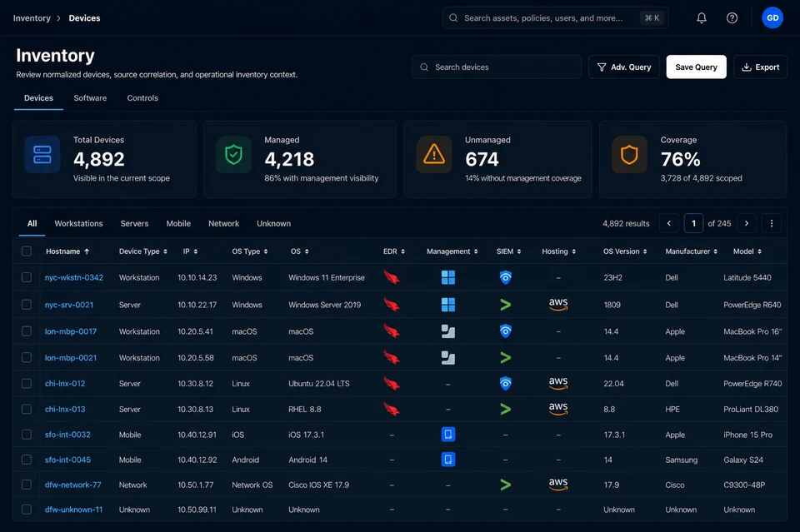Open the GD user avatar menu
This screenshot has width=800, height=532.
[x=772, y=17]
